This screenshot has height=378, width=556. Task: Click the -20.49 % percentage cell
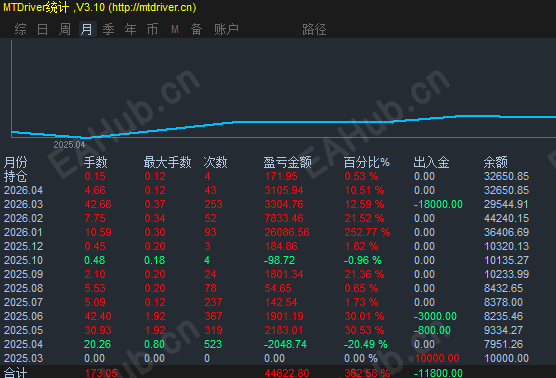pyautogui.click(x=366, y=344)
